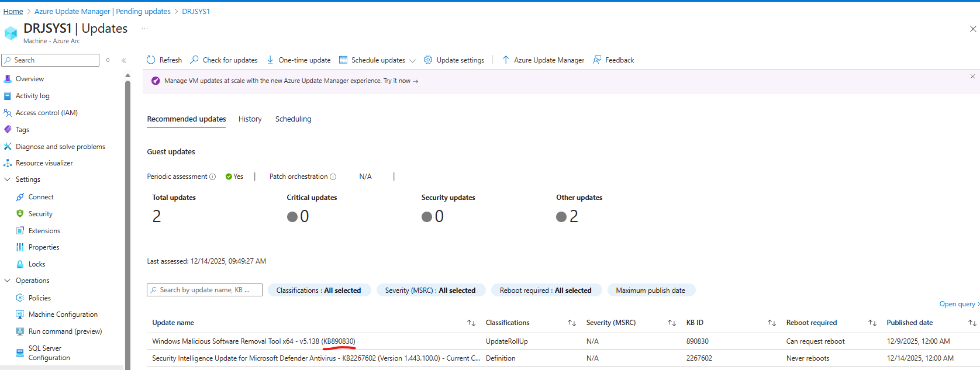The height and width of the screenshot is (370, 980).
Task: Open Severity (MSRC) filter
Action: [430, 291]
